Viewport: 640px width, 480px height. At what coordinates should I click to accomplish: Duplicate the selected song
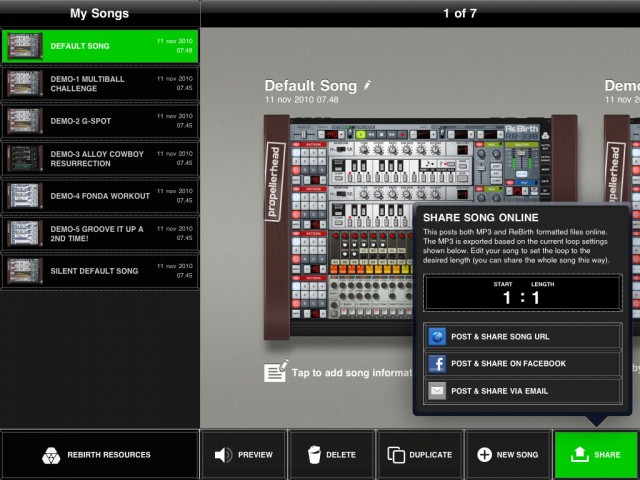[420, 455]
